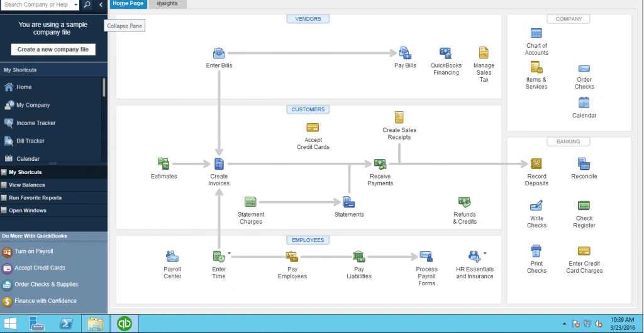The image size is (644, 333).
Task: Click the My Shortcuts list scrollbar
Action: click(104, 88)
